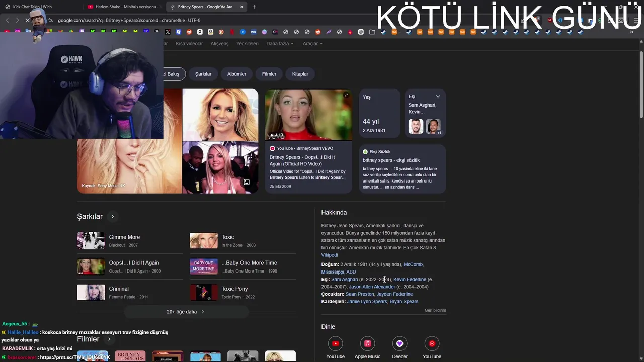The width and height of the screenshot is (644, 362).
Task: Open Jason Allen Alexander link
Action: click(x=372, y=287)
